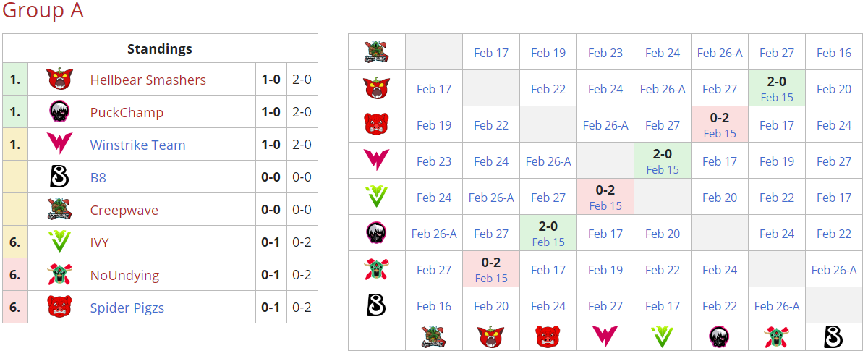Select the B8 logo in the standings table
The height and width of the screenshot is (356, 868).
point(59,177)
